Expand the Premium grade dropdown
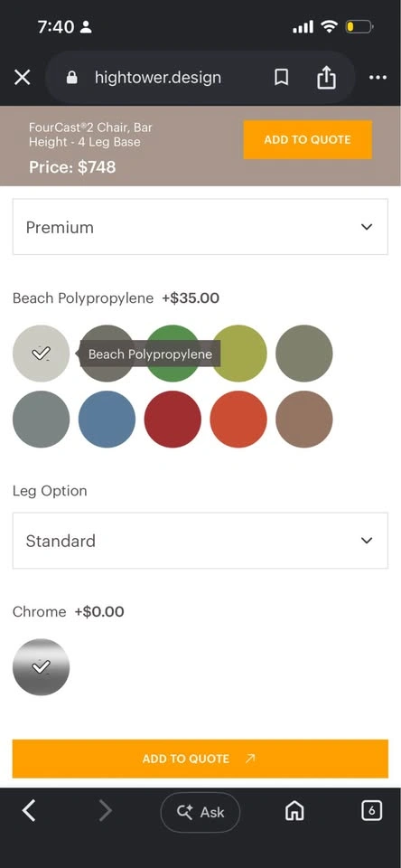This screenshot has height=868, width=401. [x=200, y=227]
